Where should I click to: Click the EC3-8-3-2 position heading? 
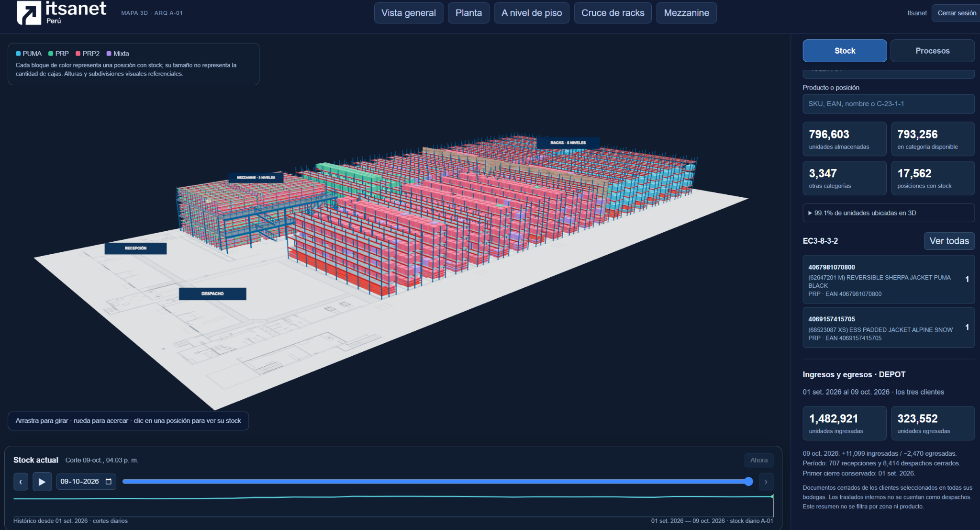(x=820, y=241)
